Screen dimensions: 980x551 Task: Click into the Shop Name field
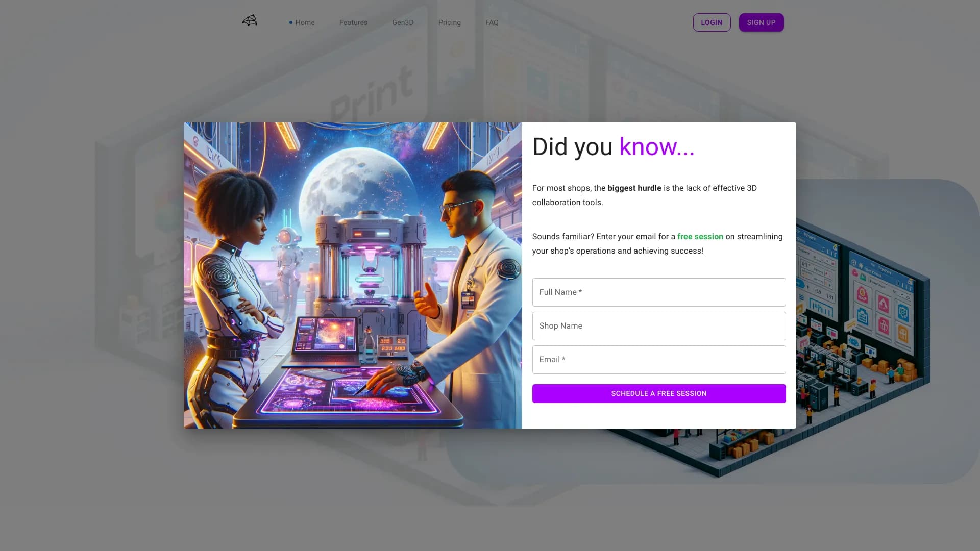[x=658, y=326]
